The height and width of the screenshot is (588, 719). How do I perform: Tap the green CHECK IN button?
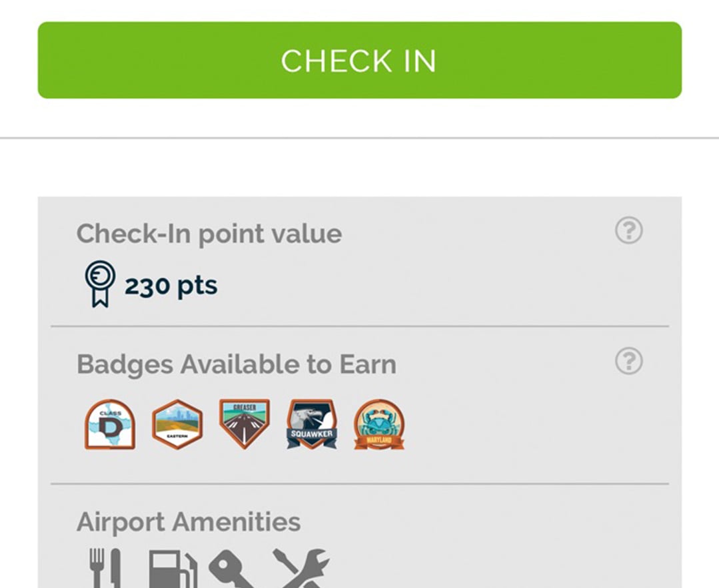click(360, 60)
